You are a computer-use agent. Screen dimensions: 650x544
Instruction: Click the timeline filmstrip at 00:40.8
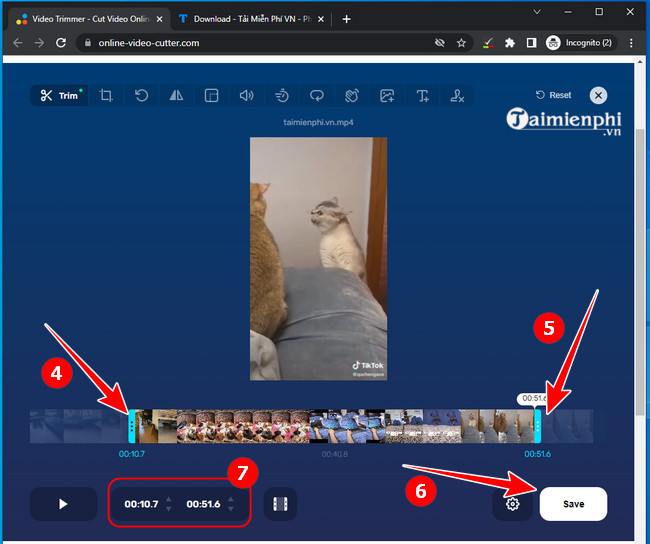pyautogui.click(x=335, y=426)
